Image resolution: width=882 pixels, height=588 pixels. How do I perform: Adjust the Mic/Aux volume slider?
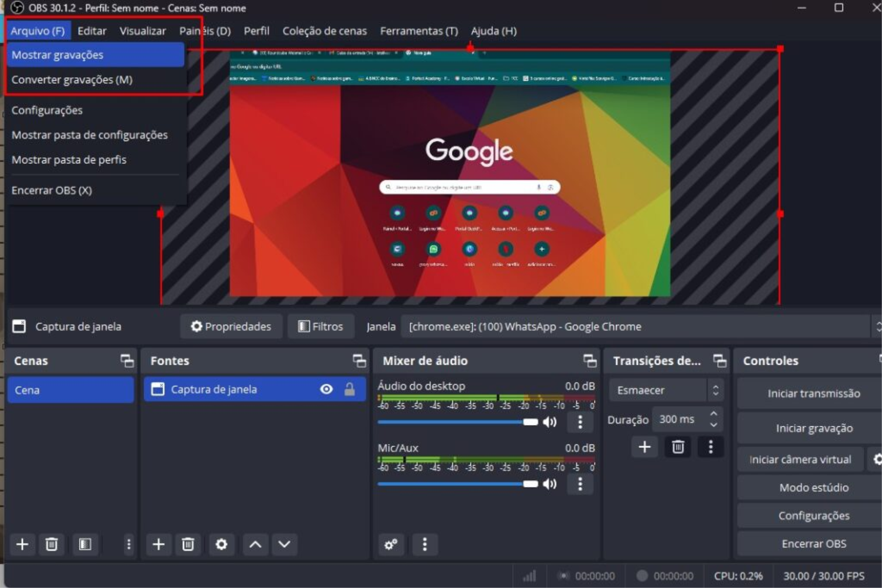coord(458,484)
